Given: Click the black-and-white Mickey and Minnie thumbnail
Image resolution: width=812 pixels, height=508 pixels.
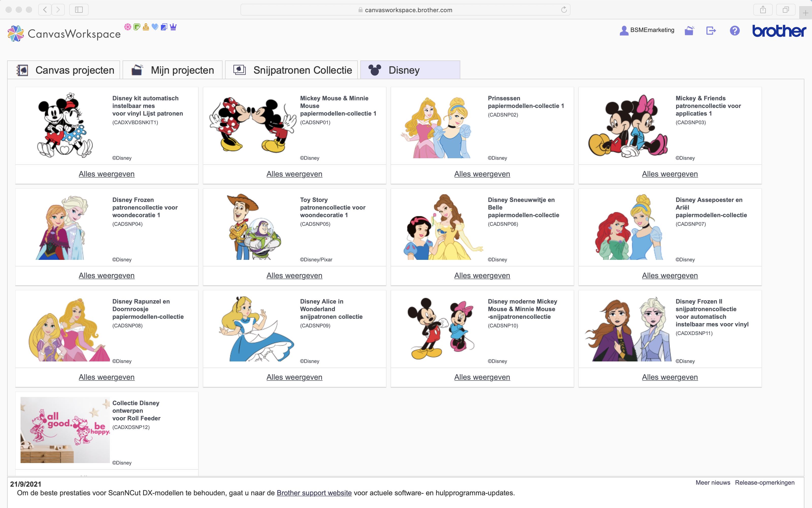Looking at the screenshot, I should tap(65, 125).
